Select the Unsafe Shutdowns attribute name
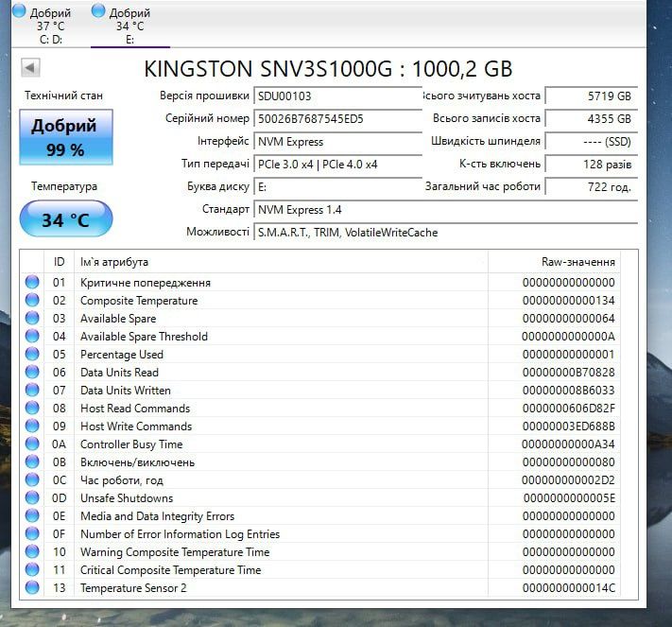The width and height of the screenshot is (672, 627). click(127, 498)
